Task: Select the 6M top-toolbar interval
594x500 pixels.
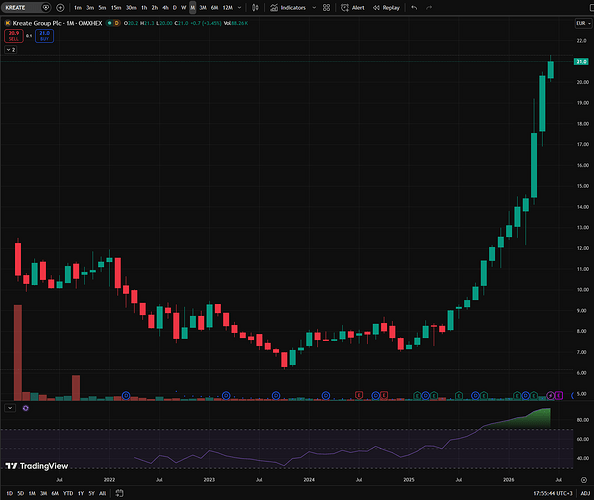Action: [x=214, y=8]
